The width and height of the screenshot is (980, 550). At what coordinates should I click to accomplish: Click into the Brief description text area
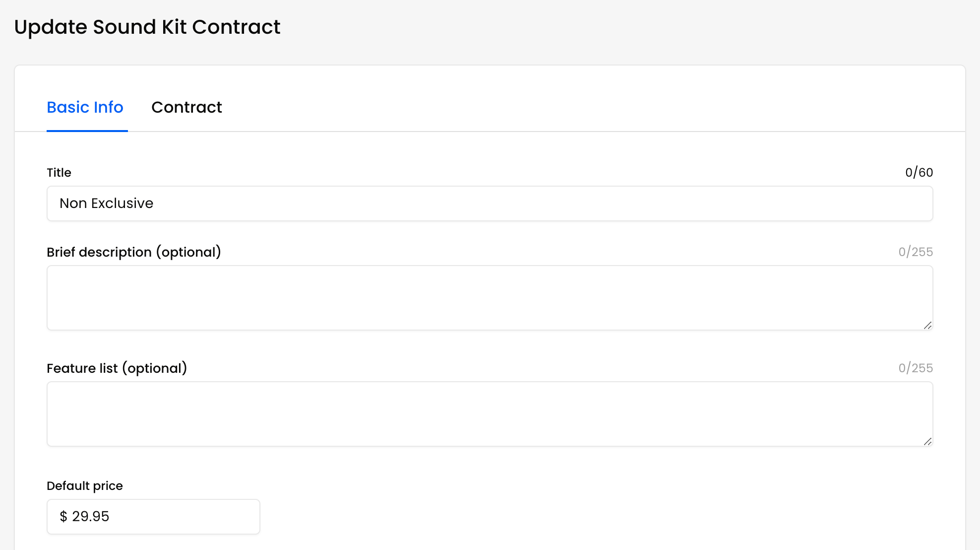click(489, 297)
